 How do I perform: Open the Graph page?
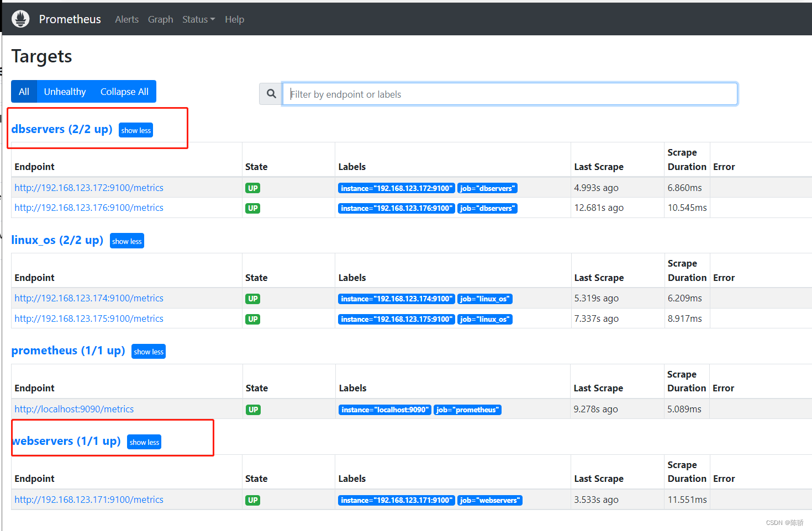[160, 19]
